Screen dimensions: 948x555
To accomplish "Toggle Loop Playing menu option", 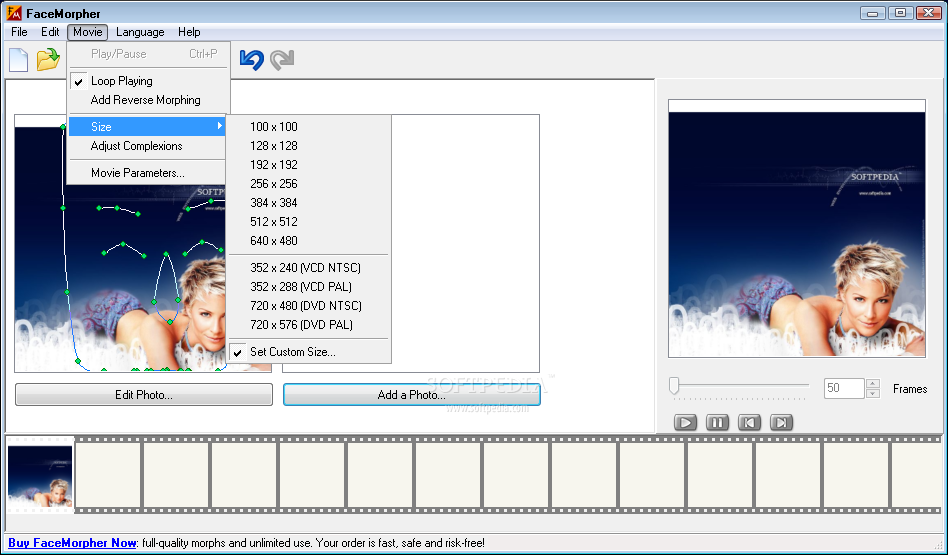I will click(x=149, y=81).
